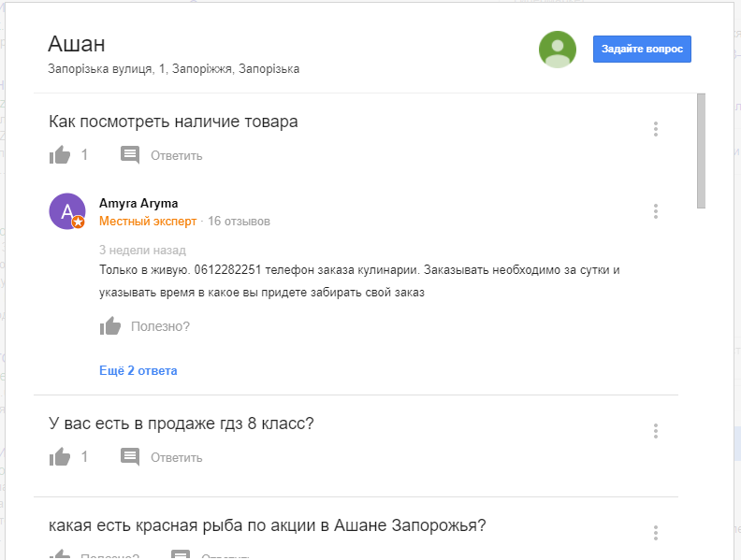Click reply icon under 'гдз 8 класс' question
This screenshot has height=560, width=741.
[x=130, y=456]
